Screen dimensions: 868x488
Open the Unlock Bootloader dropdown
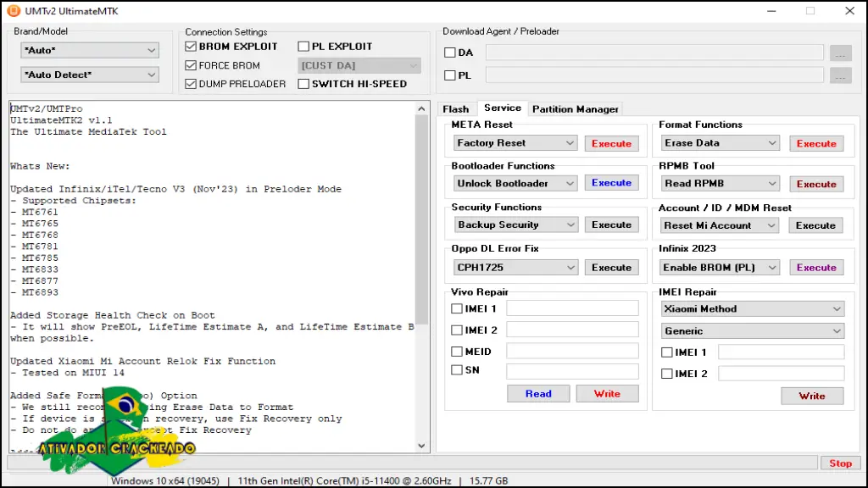515,183
